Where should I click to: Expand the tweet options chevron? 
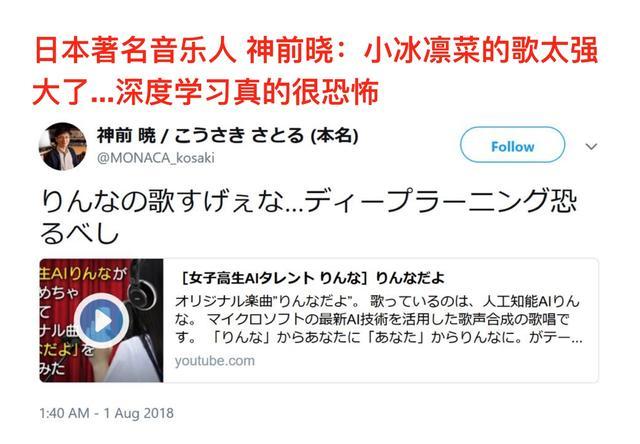[591, 146]
